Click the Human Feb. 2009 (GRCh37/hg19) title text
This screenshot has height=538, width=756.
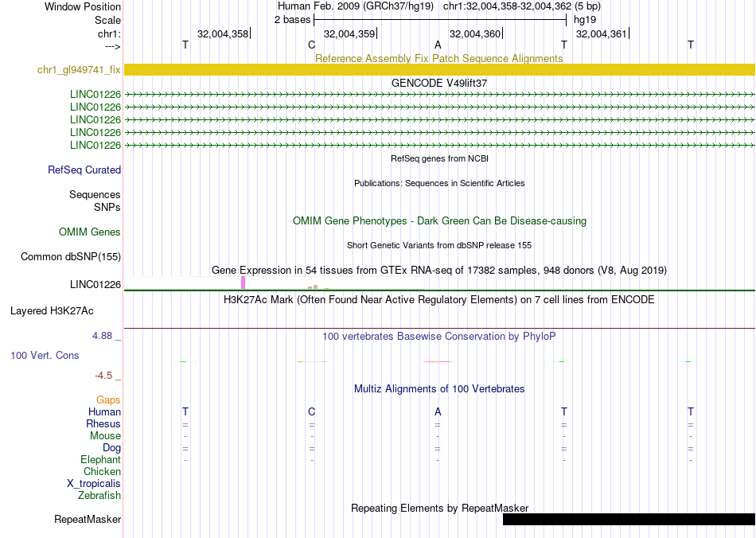tap(356, 6)
